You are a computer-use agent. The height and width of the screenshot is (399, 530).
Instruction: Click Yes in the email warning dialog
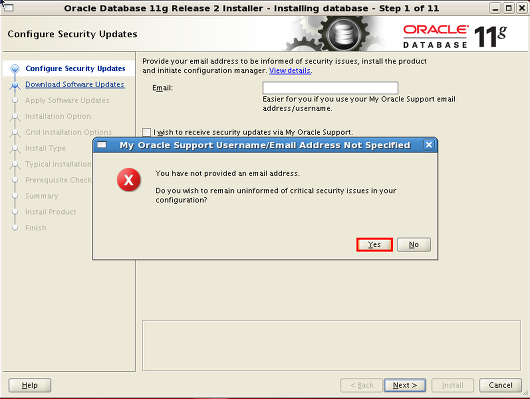click(374, 244)
